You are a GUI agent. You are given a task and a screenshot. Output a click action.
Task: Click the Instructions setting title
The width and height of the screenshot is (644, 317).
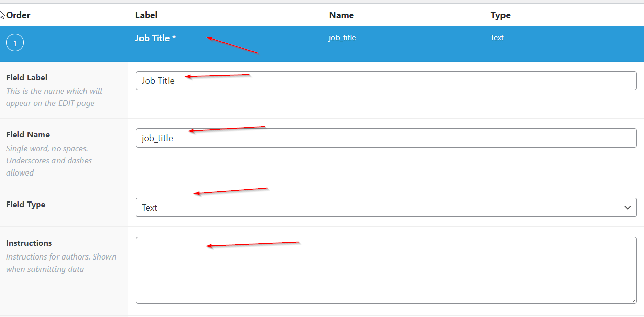[x=29, y=243]
